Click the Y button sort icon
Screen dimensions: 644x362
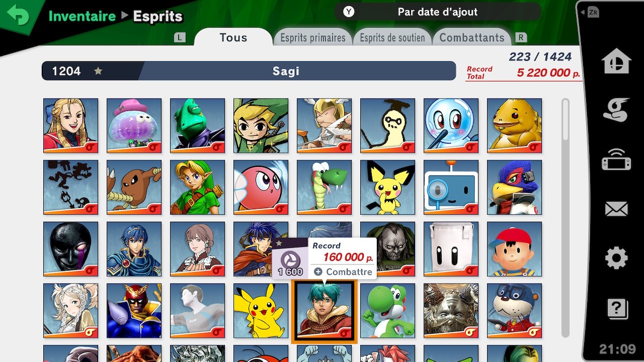coord(349,12)
